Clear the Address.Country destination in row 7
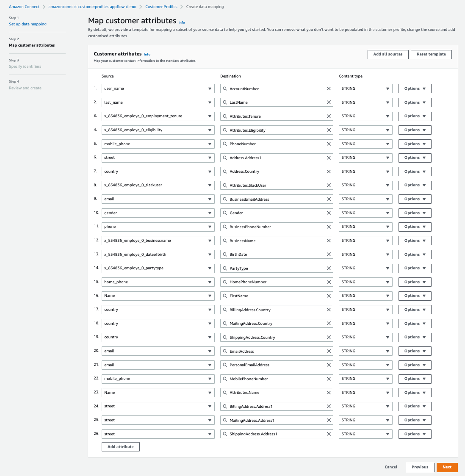The height and width of the screenshot is (476, 465). coord(329,172)
